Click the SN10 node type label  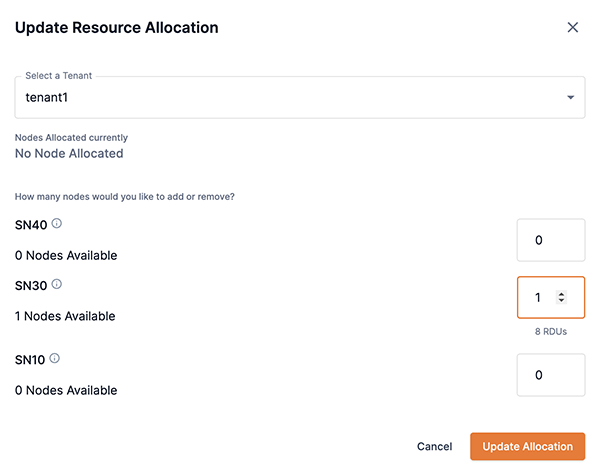tap(30, 359)
